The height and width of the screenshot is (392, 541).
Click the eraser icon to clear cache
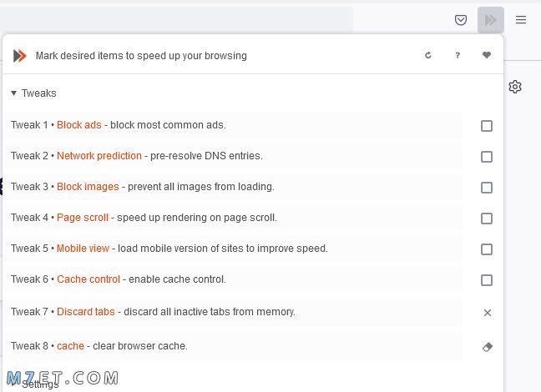488,347
